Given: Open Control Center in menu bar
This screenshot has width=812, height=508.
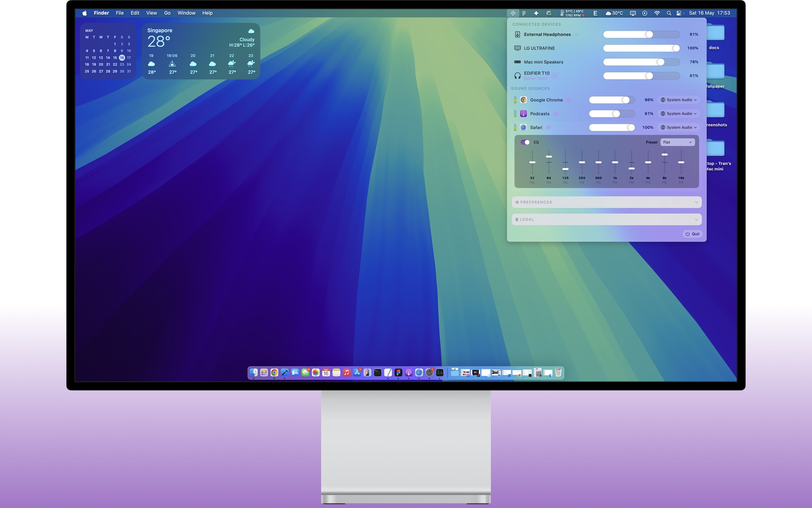Looking at the screenshot, I should click(679, 13).
